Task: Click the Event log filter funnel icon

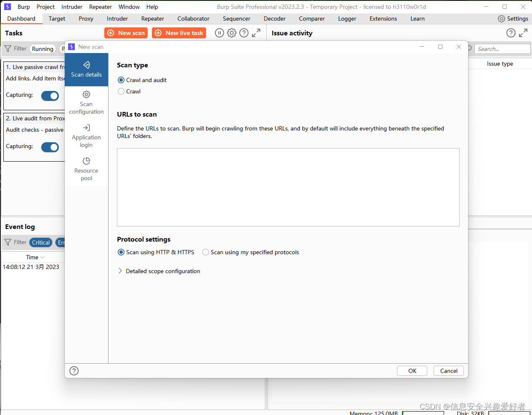Action: click(8, 242)
